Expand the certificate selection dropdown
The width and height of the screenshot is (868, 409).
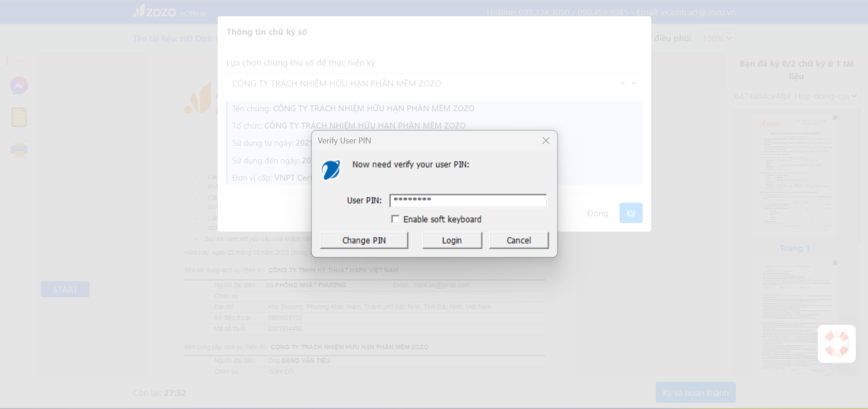pyautogui.click(x=634, y=83)
